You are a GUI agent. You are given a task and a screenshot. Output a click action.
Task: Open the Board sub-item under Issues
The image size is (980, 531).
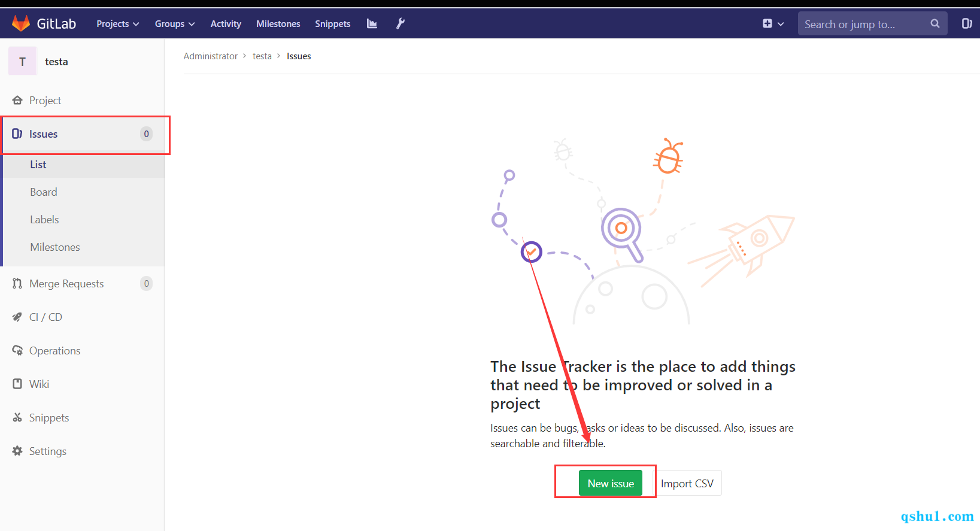pos(82,192)
